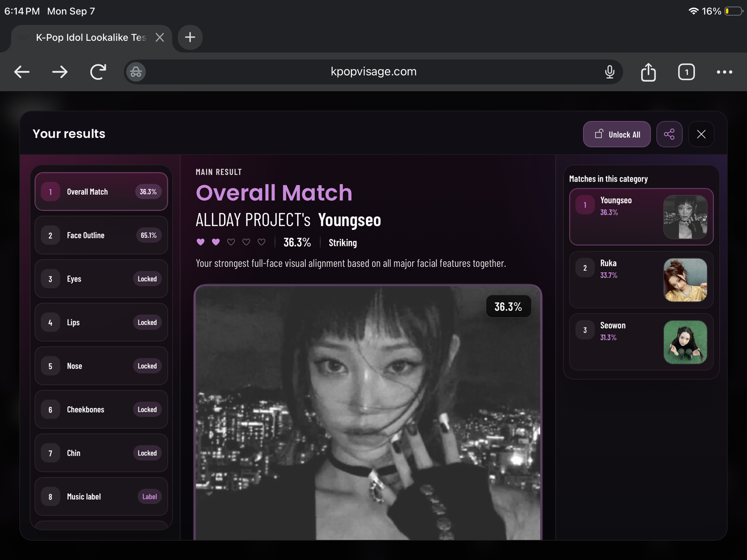Image resolution: width=747 pixels, height=560 pixels.
Task: Close the K-Pop Idol Lookalike tab
Action: pos(160,37)
